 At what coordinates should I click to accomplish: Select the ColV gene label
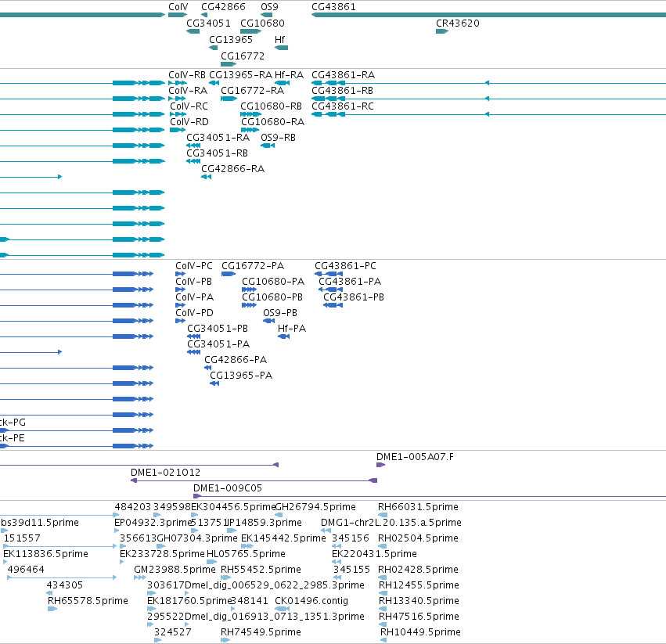[178, 7]
